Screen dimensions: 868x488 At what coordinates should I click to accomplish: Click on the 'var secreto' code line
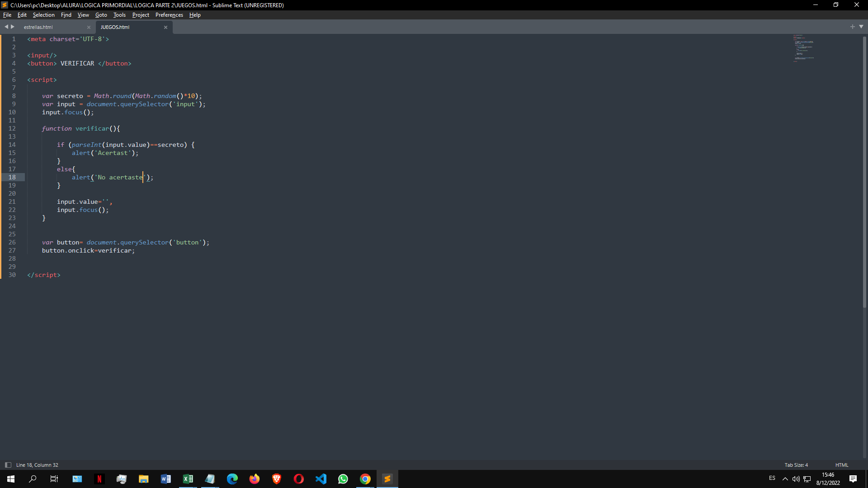tap(122, 96)
